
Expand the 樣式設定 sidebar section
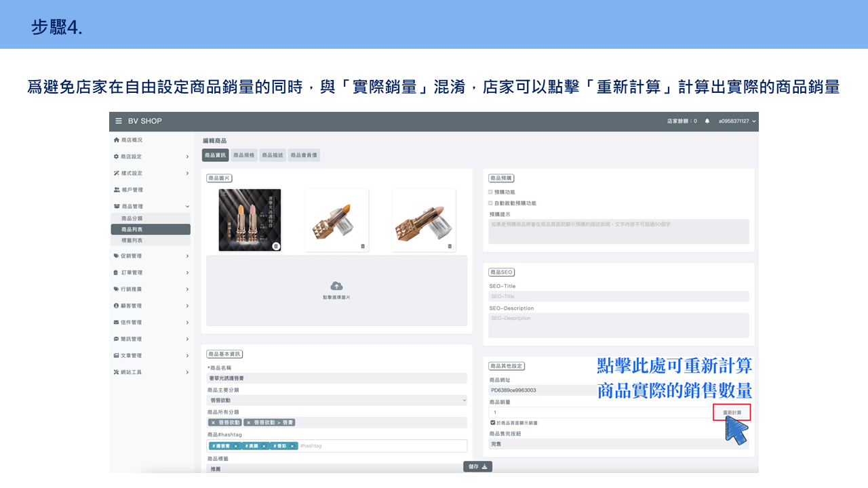pyautogui.click(x=151, y=174)
